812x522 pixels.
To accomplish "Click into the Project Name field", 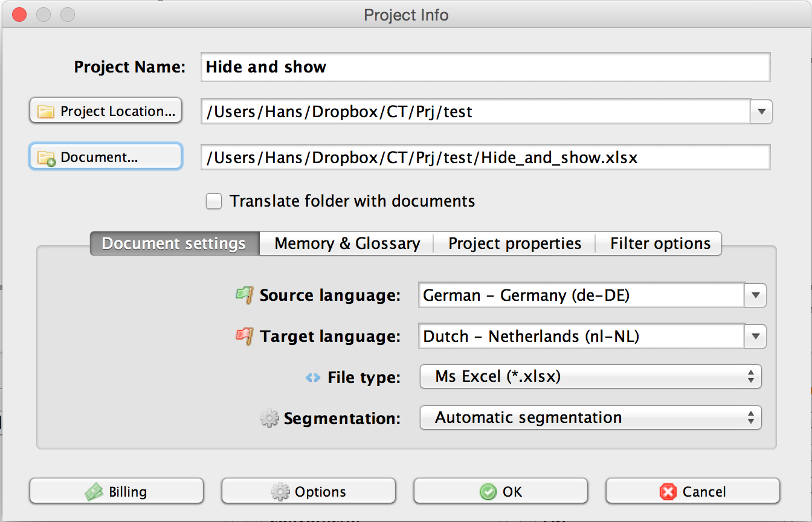I will pos(485,67).
